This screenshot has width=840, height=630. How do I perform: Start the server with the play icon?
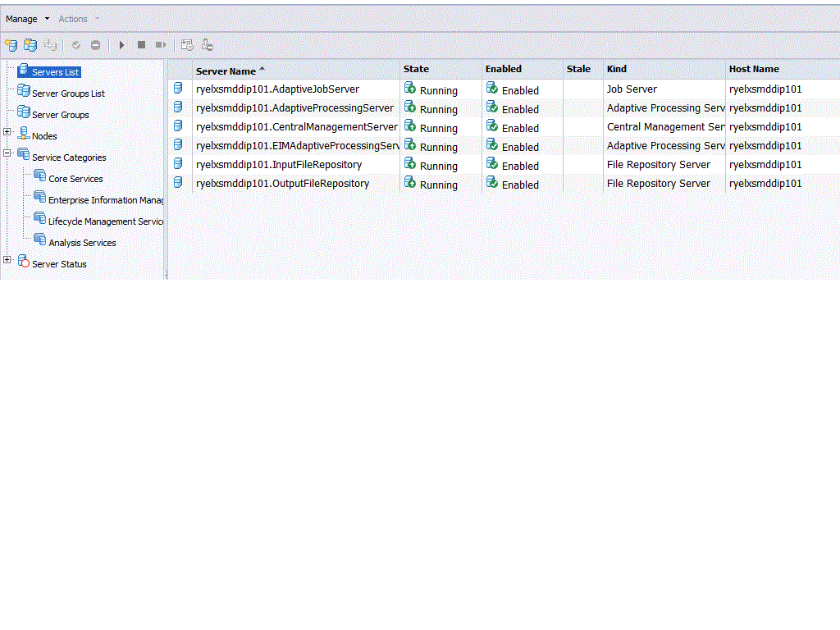click(121, 45)
